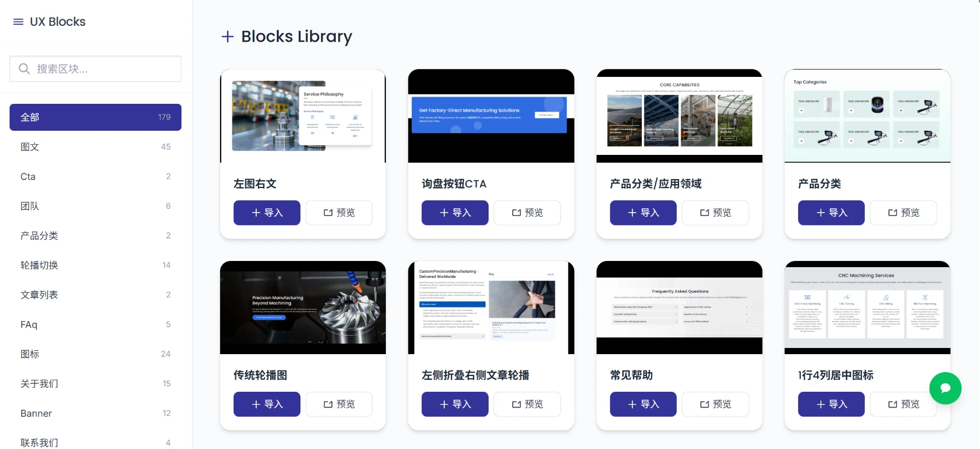Image resolution: width=980 pixels, height=449 pixels.
Task: Select the 全部 category with 179 blocks
Action: (x=95, y=117)
